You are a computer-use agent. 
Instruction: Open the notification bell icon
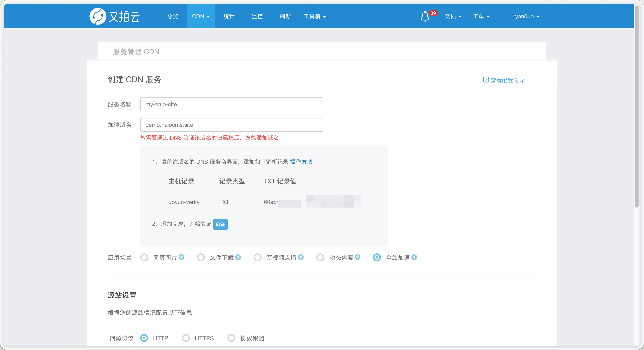[x=425, y=16]
